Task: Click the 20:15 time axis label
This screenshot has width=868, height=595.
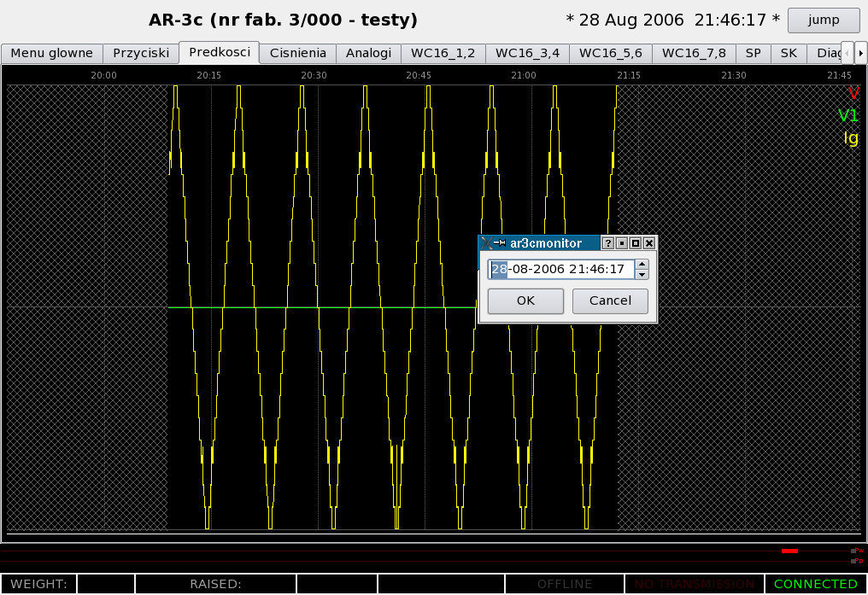Action: (x=208, y=75)
